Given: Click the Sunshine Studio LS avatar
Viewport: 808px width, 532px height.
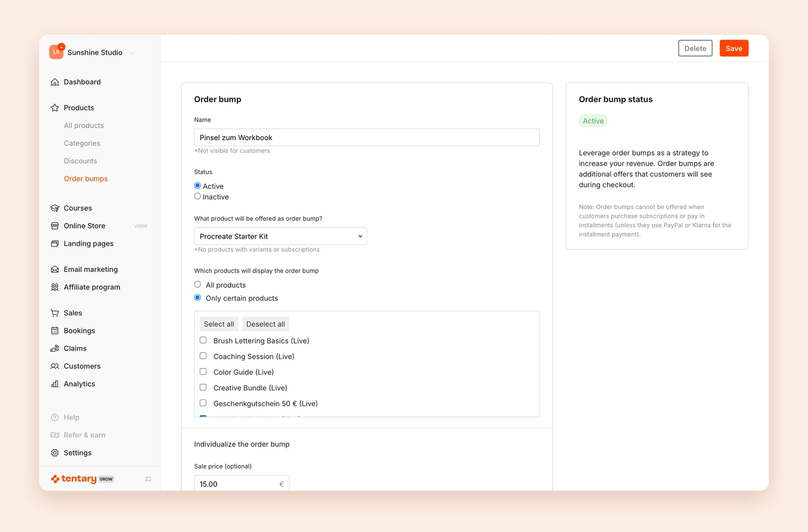Looking at the screenshot, I should point(56,52).
